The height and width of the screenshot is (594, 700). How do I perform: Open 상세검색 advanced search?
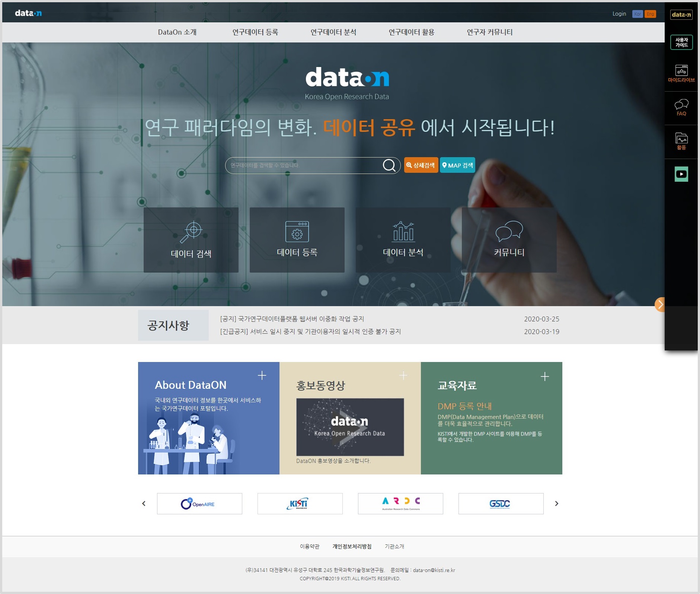click(x=421, y=165)
